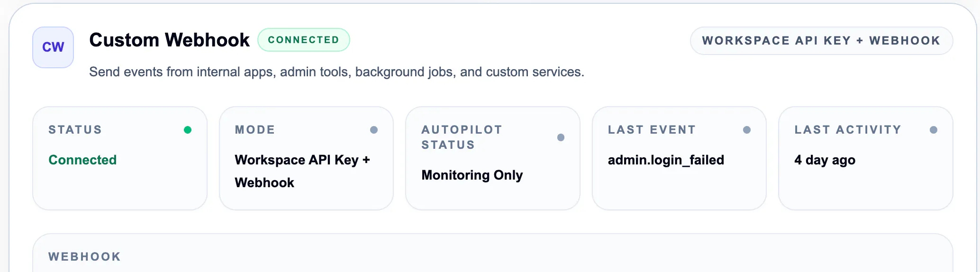Select the Mode card

[x=306, y=158]
